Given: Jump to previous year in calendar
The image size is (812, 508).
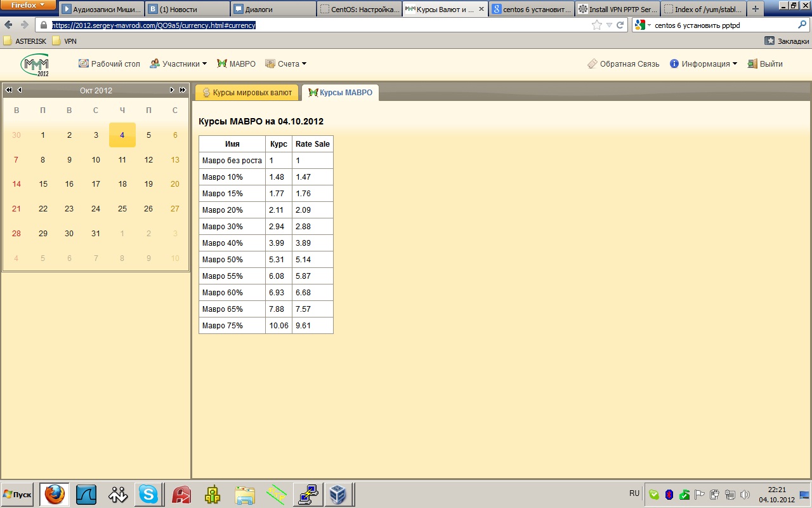Looking at the screenshot, I should (9, 90).
